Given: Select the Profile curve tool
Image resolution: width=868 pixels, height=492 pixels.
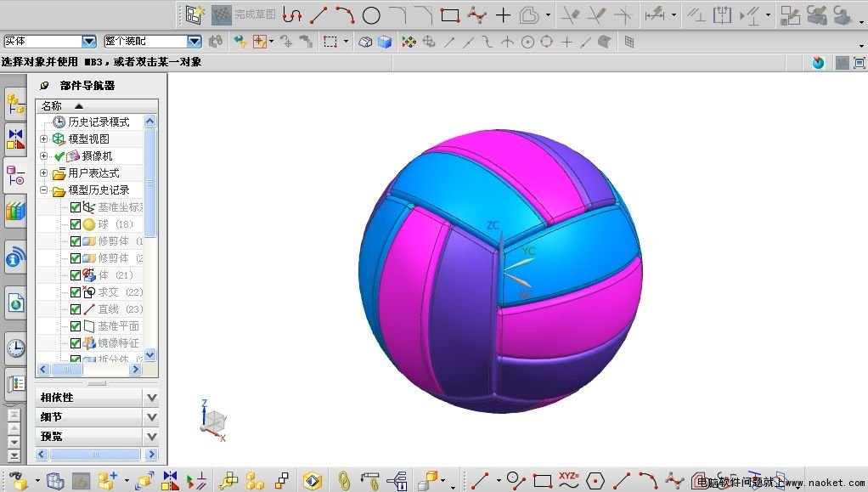Looking at the screenshot, I should pyautogui.click(x=291, y=14).
